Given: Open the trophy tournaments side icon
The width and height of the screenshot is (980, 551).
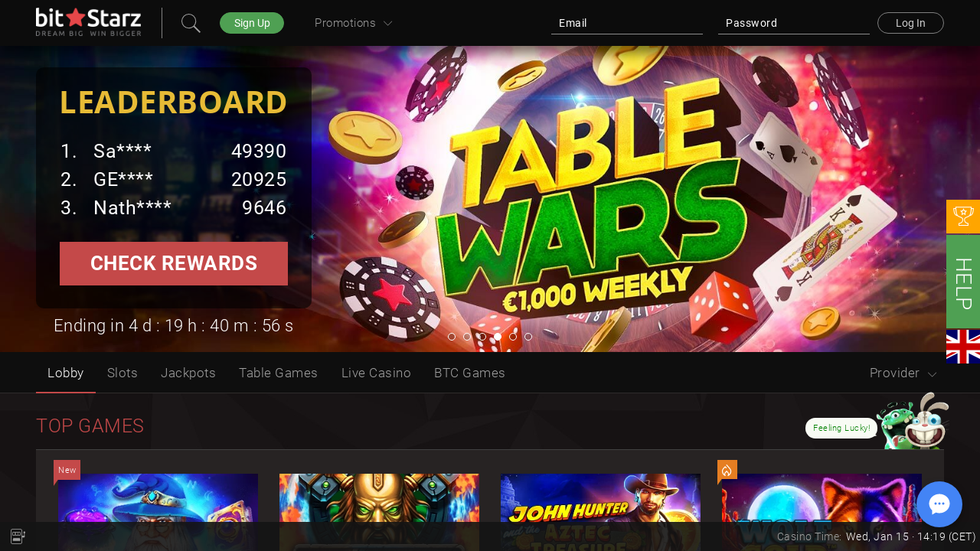Looking at the screenshot, I should [963, 217].
